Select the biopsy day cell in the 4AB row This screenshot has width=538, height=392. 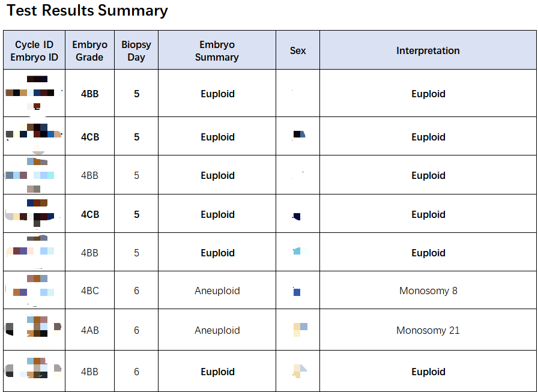pyautogui.click(x=136, y=331)
